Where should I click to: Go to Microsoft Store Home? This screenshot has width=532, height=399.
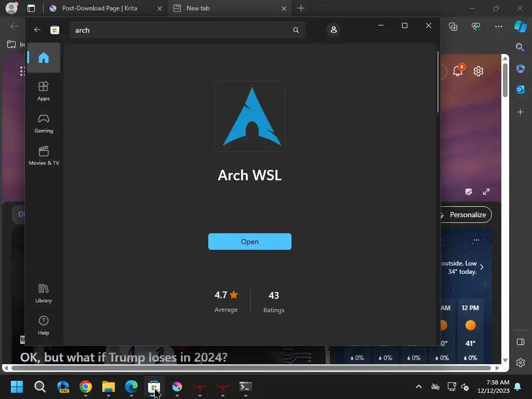[x=44, y=58]
